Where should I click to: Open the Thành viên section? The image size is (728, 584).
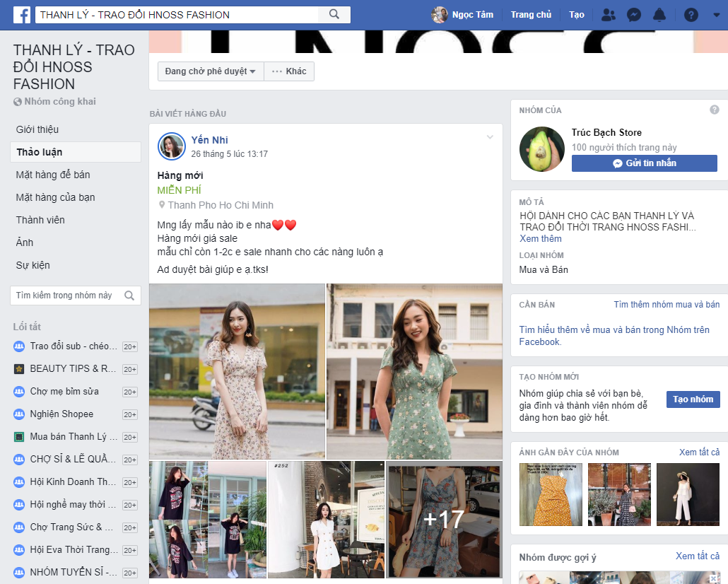pos(40,220)
